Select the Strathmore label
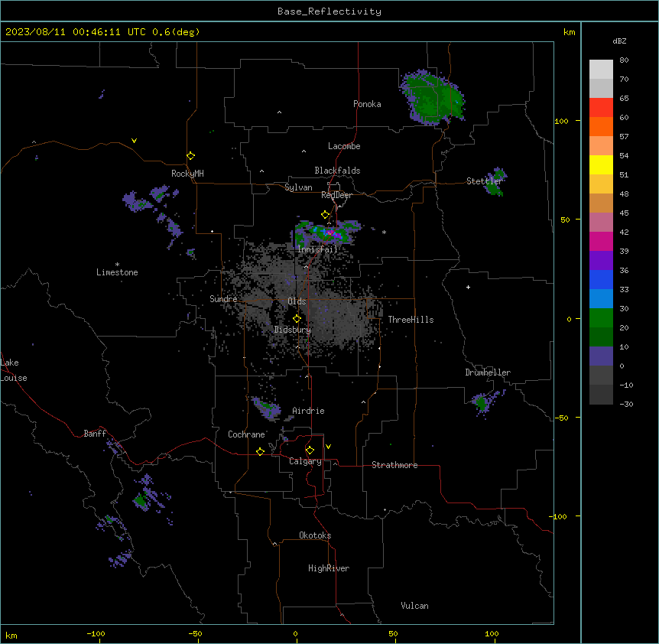 tap(394, 465)
